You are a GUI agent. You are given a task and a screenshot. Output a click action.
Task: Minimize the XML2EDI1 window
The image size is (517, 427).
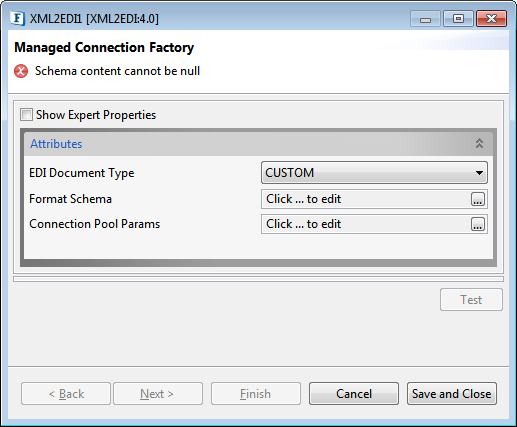[x=425, y=19]
